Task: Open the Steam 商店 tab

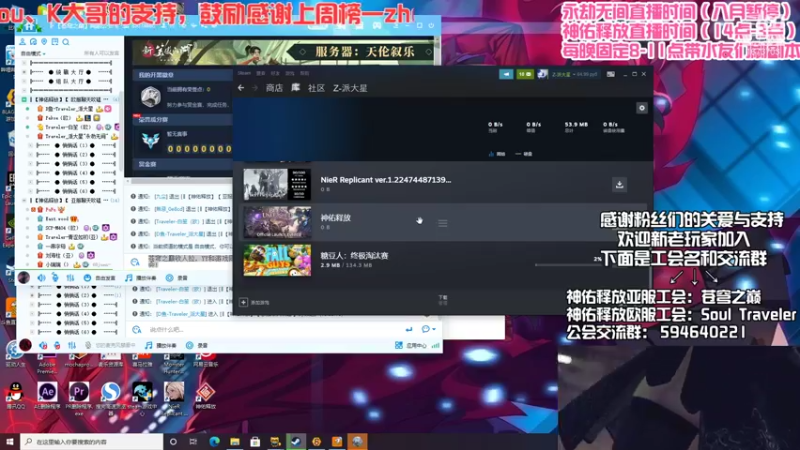Action: pyautogui.click(x=274, y=88)
